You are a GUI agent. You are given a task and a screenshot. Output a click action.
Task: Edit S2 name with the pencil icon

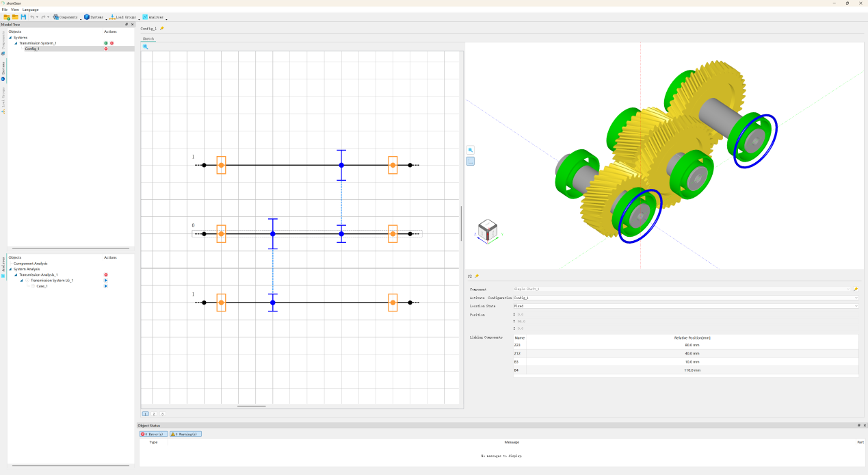pyautogui.click(x=477, y=276)
